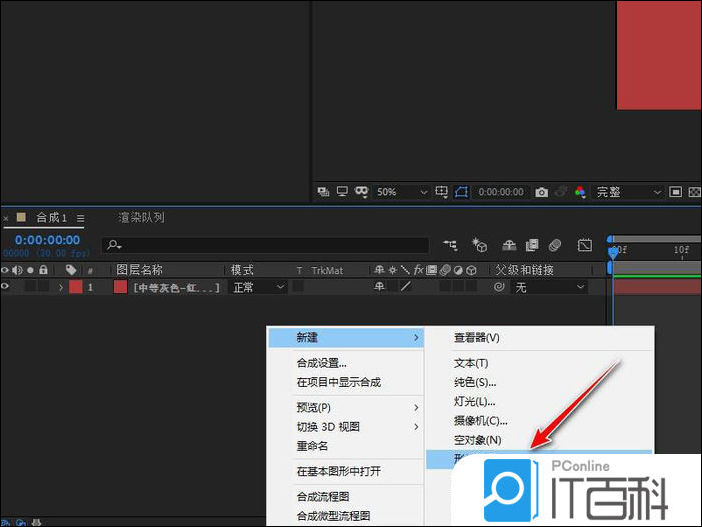This screenshot has width=702, height=527.
Task: Choose 合成微型流程图 menu item
Action: [333, 516]
